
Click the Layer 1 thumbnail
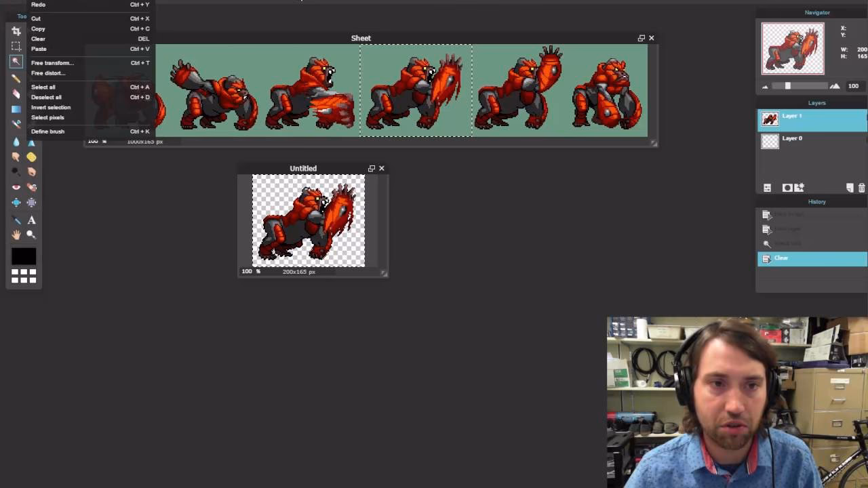coord(770,120)
